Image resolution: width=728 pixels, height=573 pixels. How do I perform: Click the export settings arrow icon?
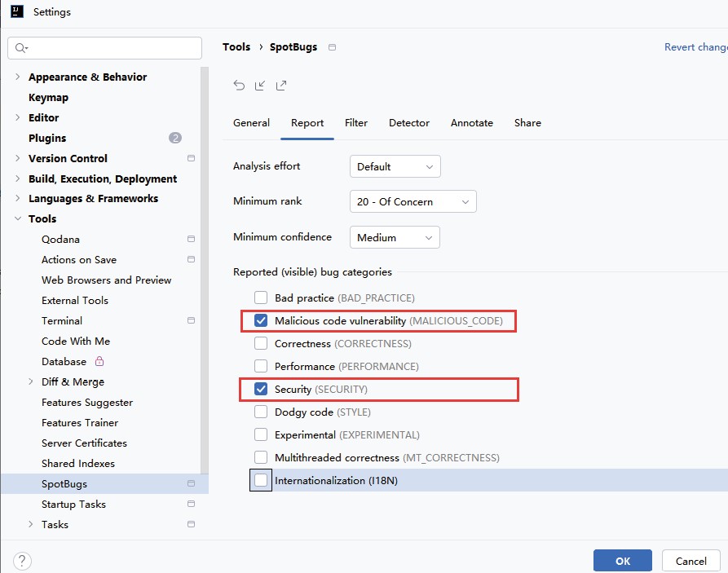(281, 86)
